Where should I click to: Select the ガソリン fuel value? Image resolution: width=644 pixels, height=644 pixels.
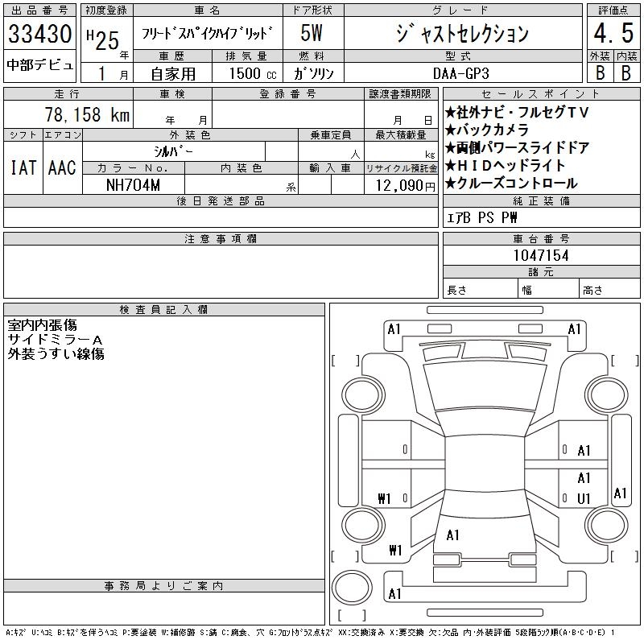coord(313,73)
